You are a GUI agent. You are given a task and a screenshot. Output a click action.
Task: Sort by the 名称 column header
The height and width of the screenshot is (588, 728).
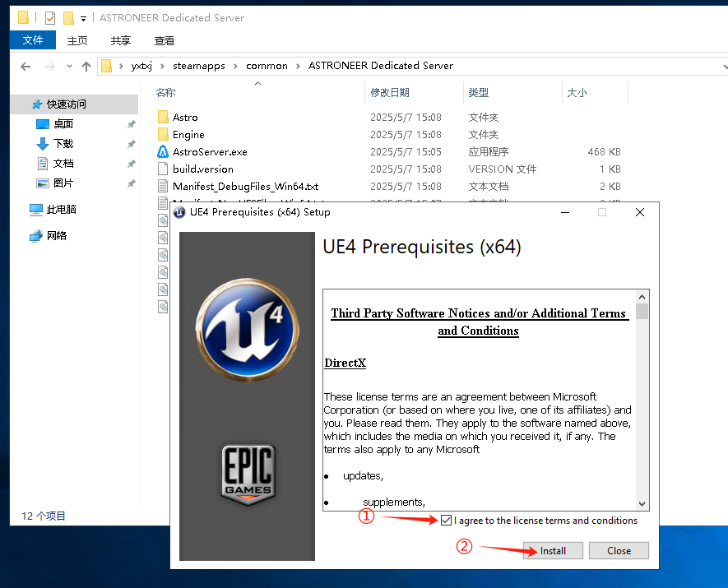click(165, 92)
